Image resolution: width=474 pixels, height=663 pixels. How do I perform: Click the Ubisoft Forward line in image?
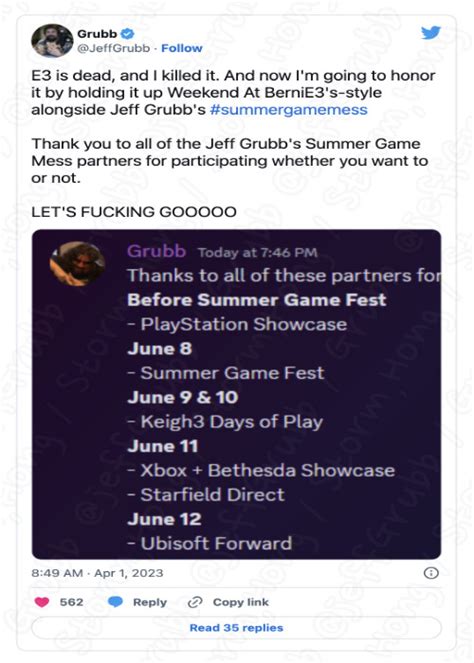click(x=210, y=544)
